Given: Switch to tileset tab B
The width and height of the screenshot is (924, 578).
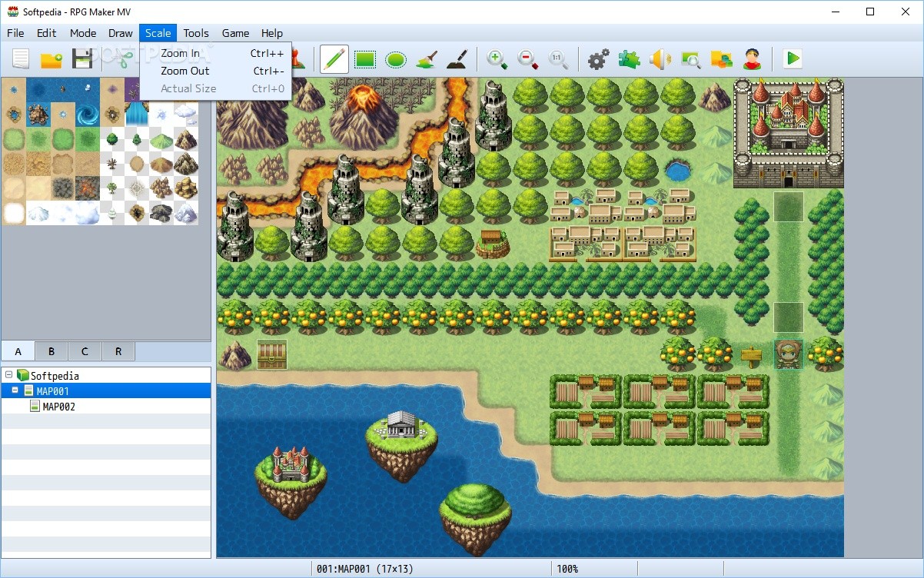Looking at the screenshot, I should 52,351.
